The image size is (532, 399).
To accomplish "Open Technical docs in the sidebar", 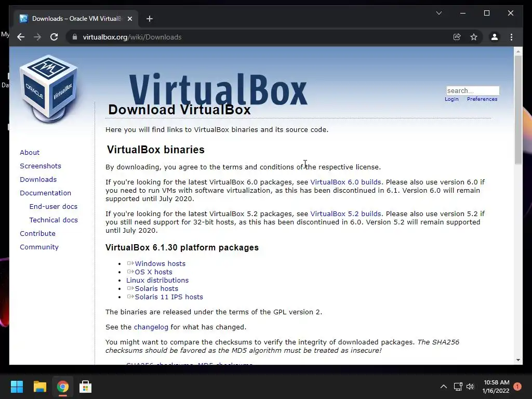I will tap(54, 220).
